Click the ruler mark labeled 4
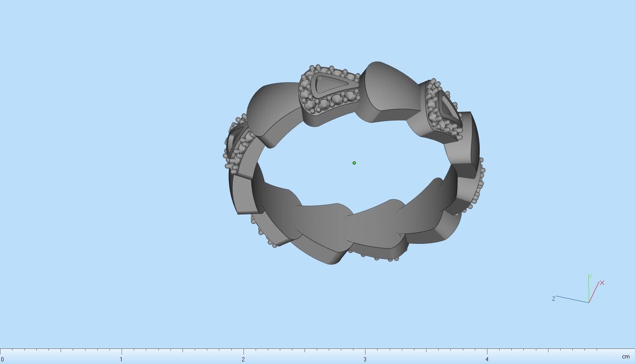Image resolution: width=635 pixels, height=364 pixels. pos(487,359)
